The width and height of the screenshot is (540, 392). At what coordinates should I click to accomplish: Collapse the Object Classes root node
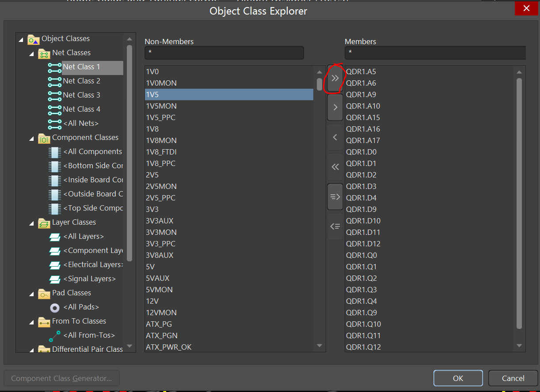(21, 40)
